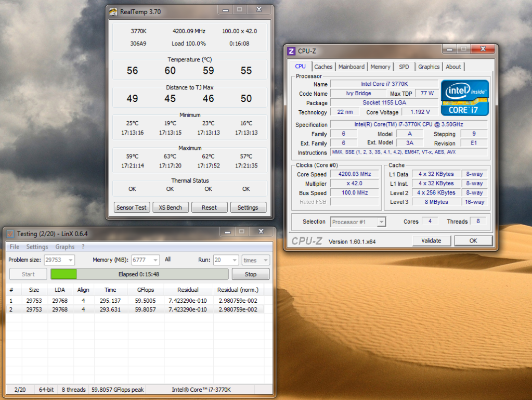Expand the Run count dropdown

click(235, 260)
